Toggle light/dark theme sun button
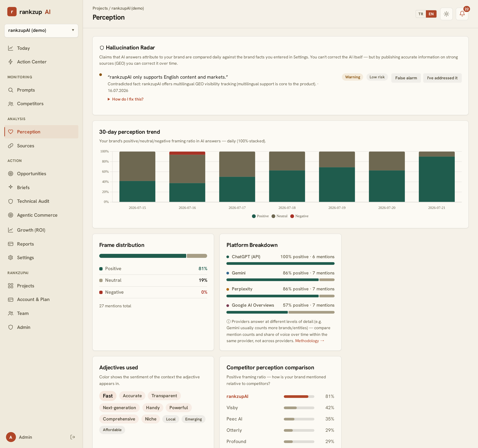 point(446,14)
